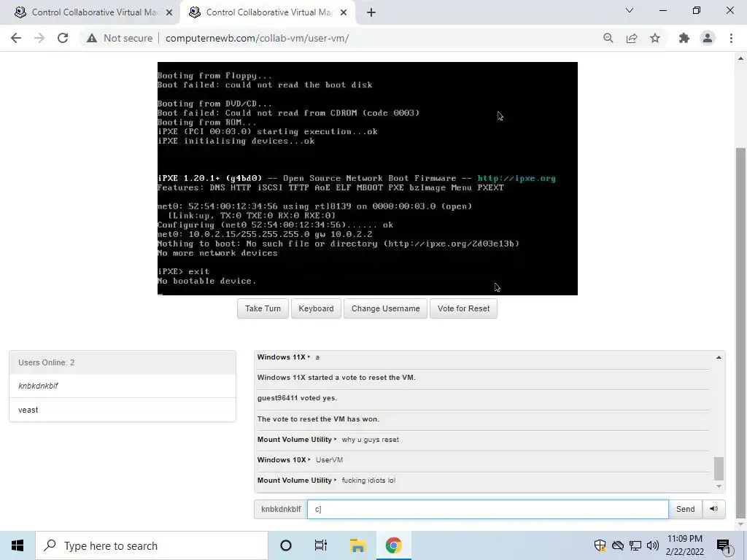Click the knbkdnkblf username label beside chat box

(281, 509)
